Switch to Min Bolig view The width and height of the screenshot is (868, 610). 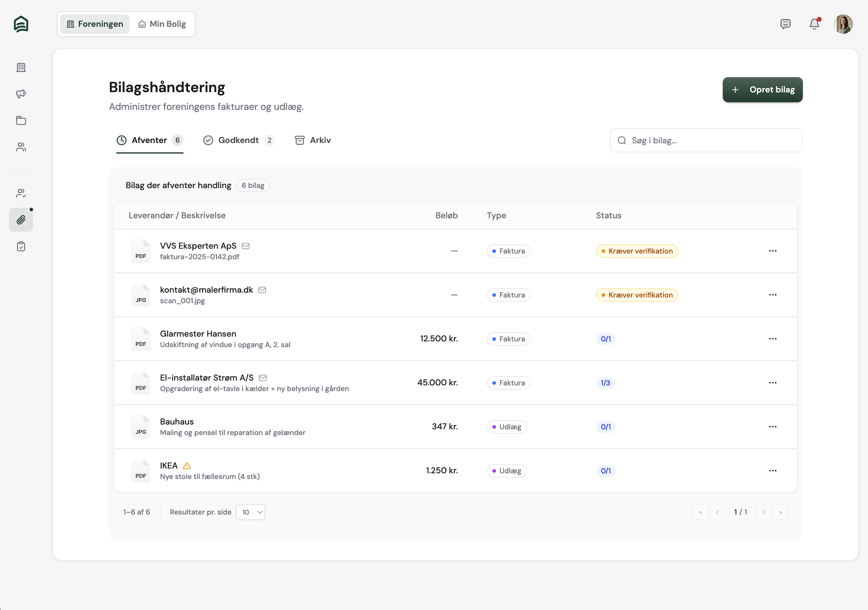[162, 24]
